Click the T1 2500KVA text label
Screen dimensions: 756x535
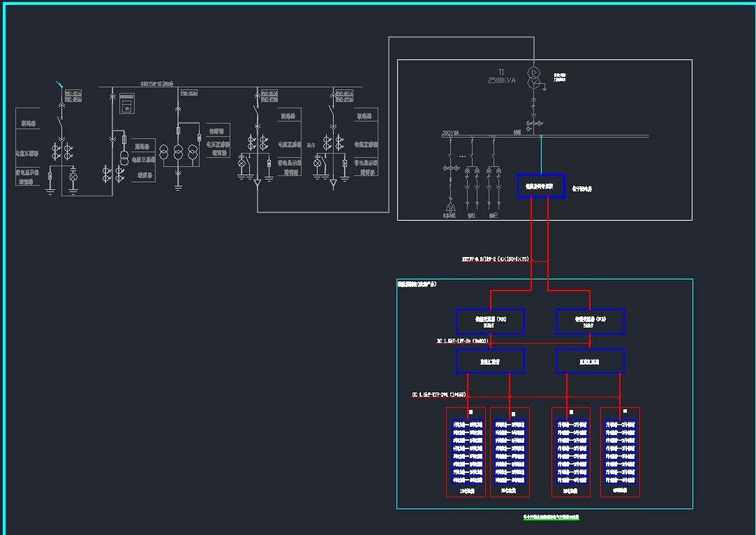click(501, 77)
